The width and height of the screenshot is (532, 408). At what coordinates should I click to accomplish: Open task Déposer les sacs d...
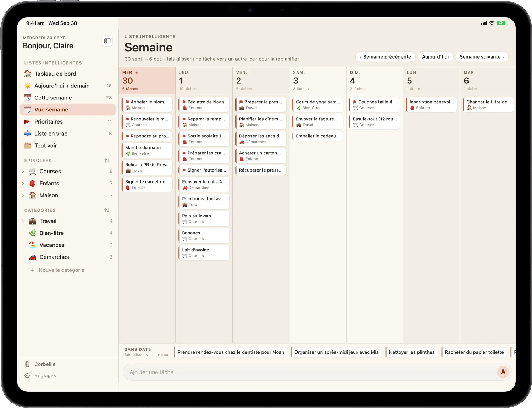click(x=261, y=138)
